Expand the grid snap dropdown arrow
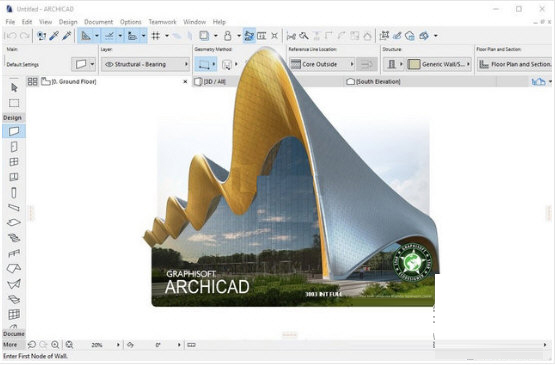Viewport: 555px width, 365px height. (167, 36)
